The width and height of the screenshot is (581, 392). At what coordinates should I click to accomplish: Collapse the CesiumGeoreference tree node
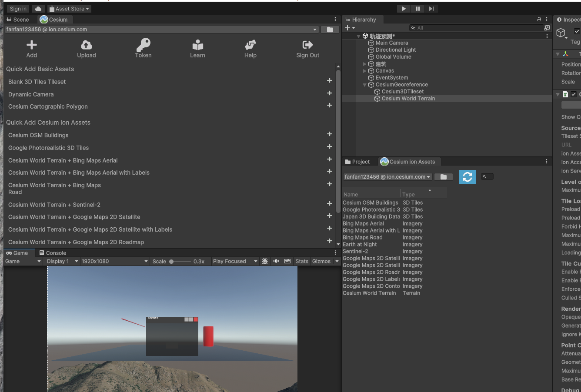click(364, 85)
